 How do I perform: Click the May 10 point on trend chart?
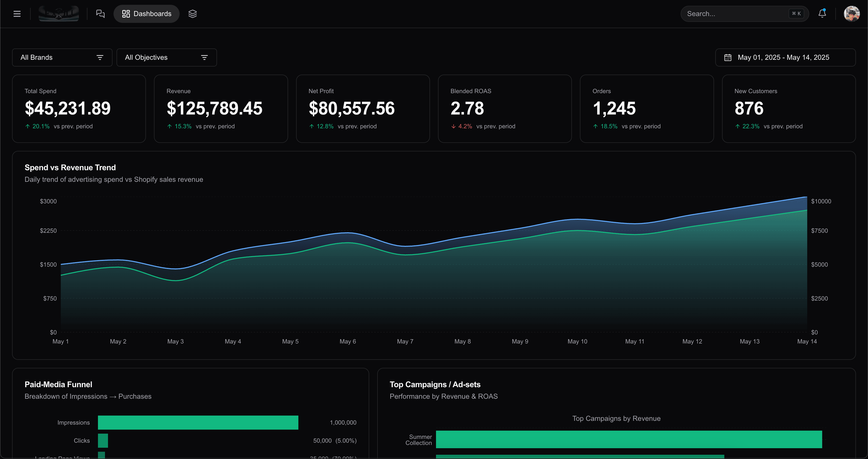[x=577, y=219]
